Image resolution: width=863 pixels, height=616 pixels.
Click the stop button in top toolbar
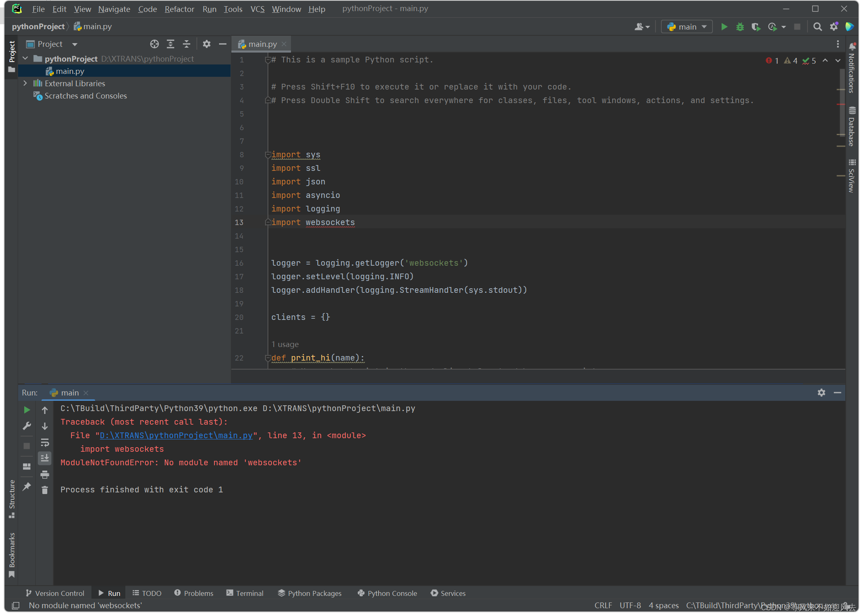click(797, 27)
